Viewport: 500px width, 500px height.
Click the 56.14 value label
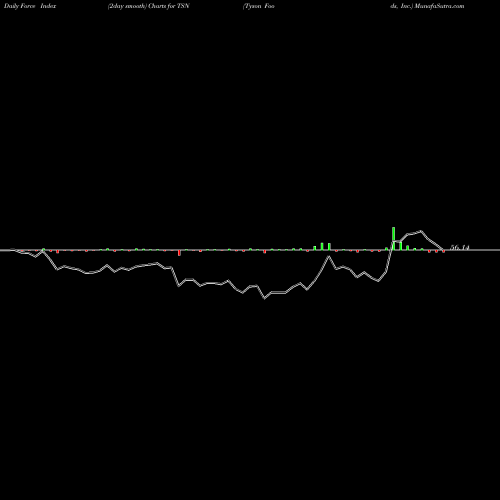(x=460, y=248)
